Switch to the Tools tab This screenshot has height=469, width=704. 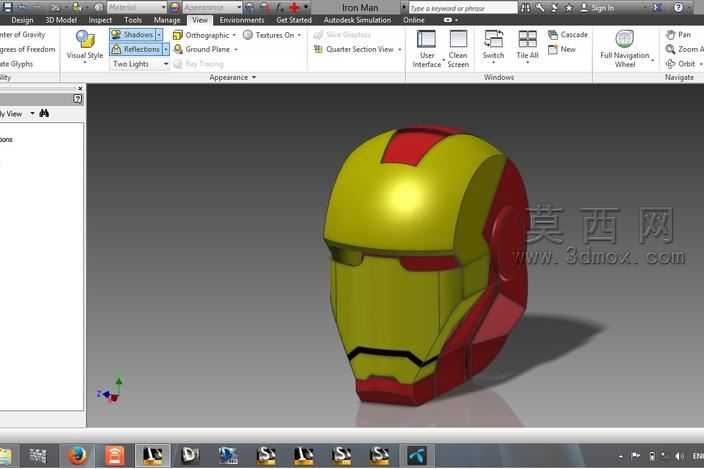[x=133, y=20]
